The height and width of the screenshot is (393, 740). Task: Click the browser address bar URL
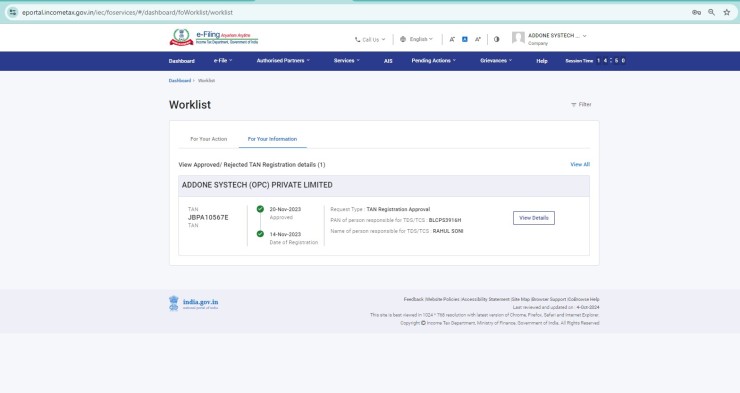(127, 12)
